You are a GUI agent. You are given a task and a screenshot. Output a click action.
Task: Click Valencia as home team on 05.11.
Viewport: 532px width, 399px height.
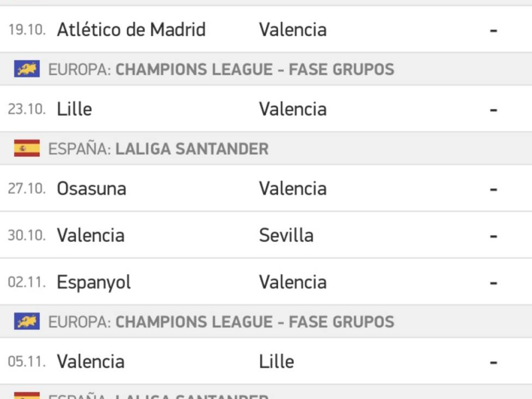90,362
